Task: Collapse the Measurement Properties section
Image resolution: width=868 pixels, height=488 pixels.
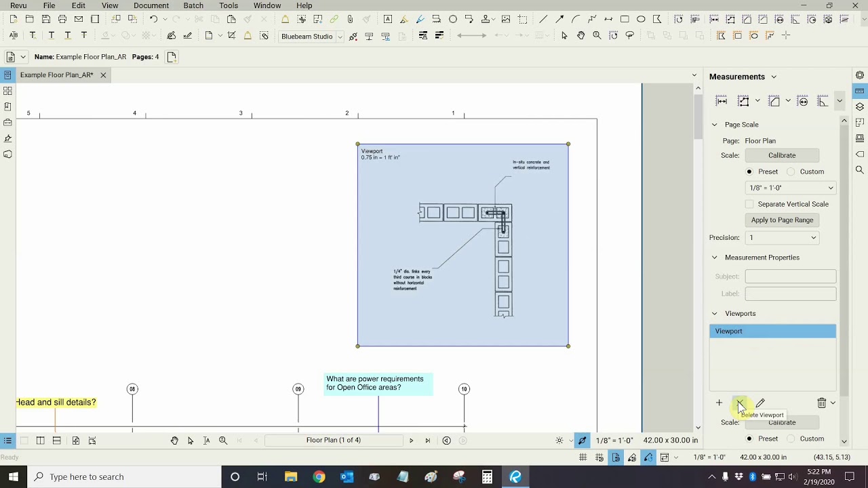Action: (714, 258)
